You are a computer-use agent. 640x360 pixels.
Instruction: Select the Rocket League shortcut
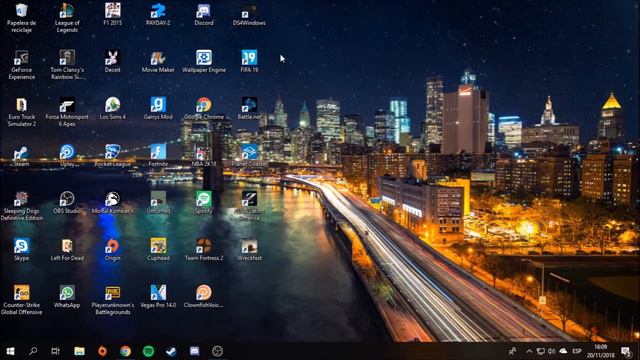point(113,155)
